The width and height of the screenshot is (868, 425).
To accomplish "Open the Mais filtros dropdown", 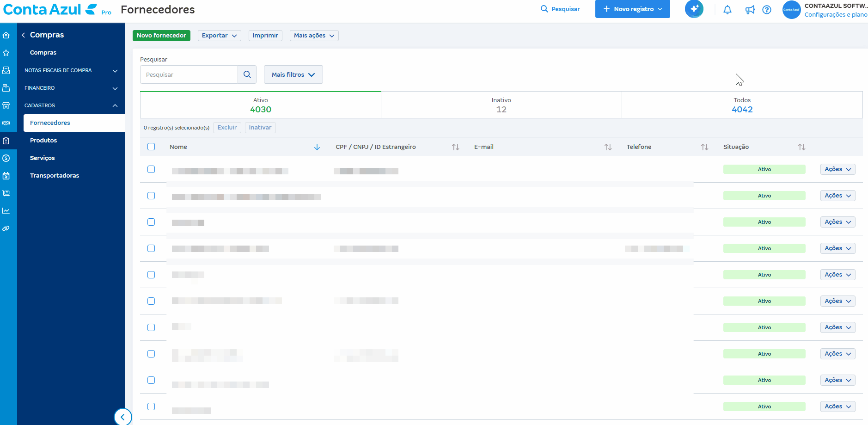I will 293,74.
